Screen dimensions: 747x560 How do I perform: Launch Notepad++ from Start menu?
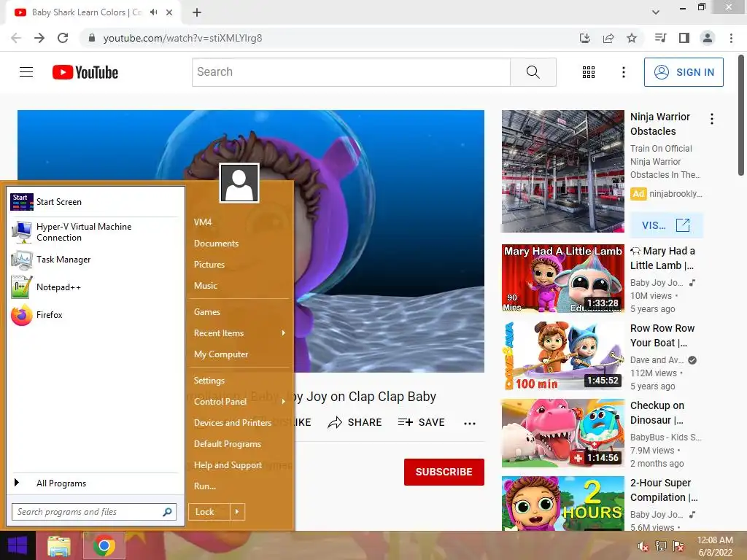click(94, 287)
